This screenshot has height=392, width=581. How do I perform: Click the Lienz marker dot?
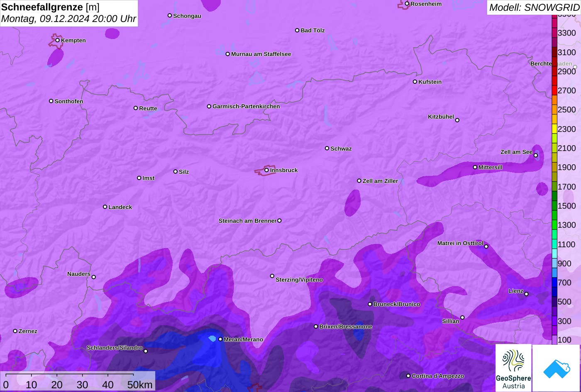click(x=526, y=294)
